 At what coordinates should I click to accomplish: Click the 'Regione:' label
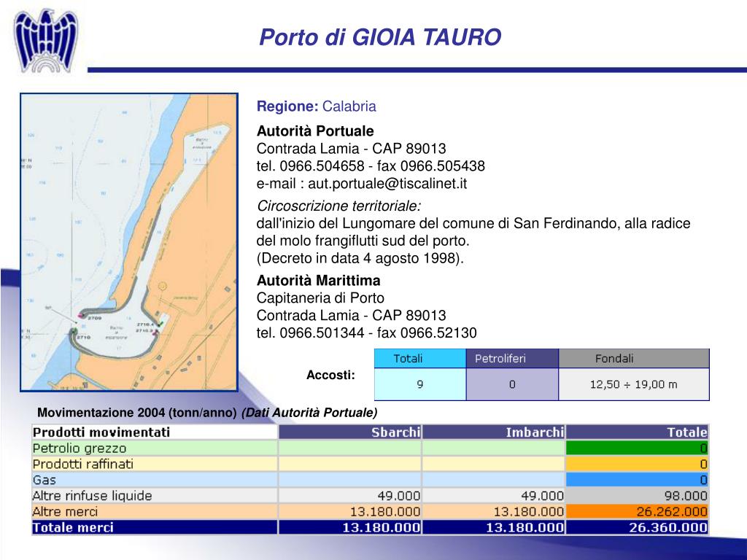(287, 106)
